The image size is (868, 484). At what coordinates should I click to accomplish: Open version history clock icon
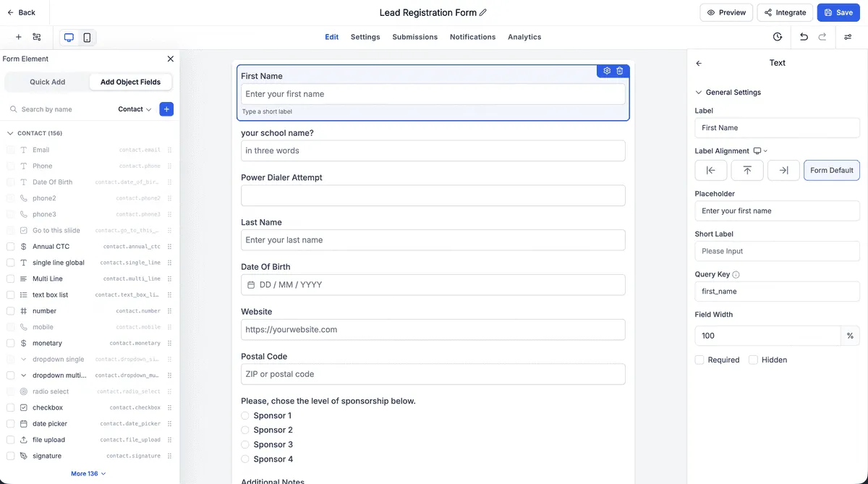click(x=778, y=37)
